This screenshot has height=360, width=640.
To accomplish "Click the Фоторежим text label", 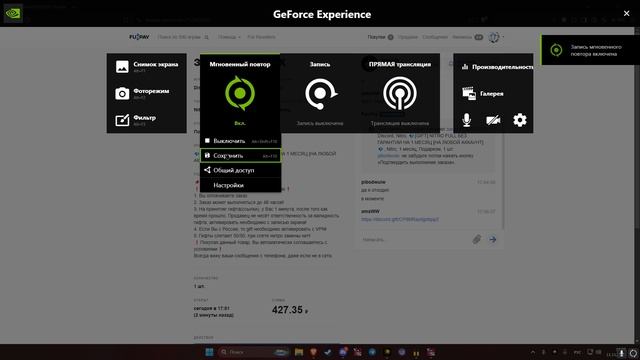I will click(x=151, y=91).
